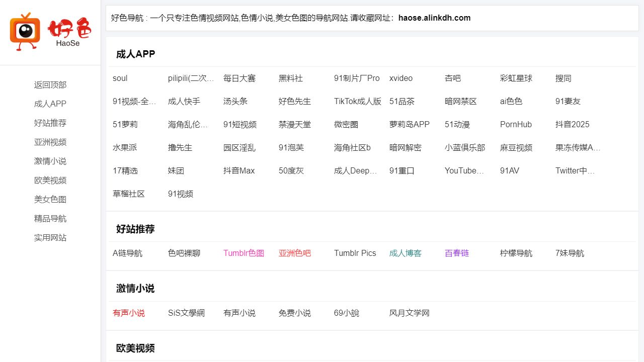Click the 汤头条 link
The width and height of the screenshot is (644, 362).
(x=235, y=102)
